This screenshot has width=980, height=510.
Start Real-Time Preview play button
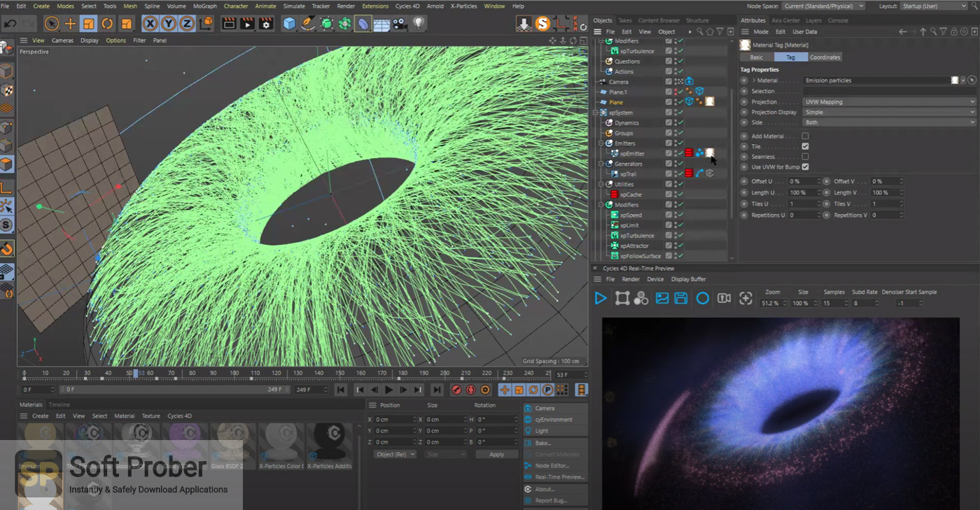601,299
